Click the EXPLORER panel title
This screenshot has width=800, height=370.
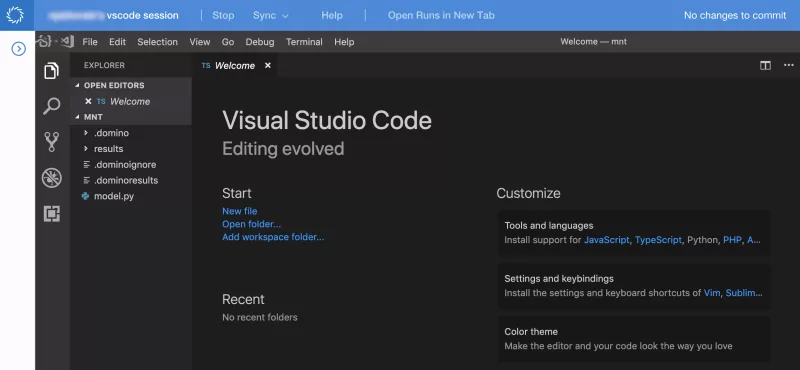[104, 65]
